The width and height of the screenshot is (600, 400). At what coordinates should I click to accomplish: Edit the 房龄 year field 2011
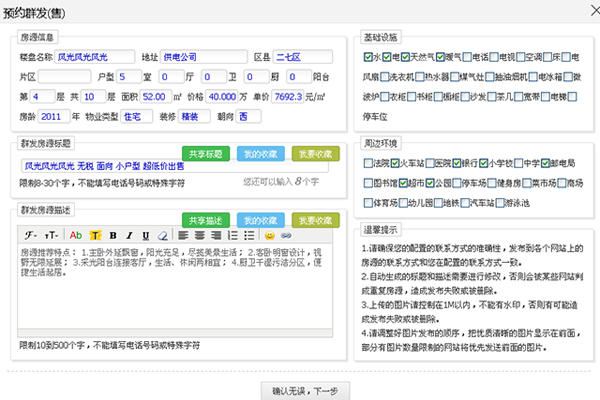(54, 116)
